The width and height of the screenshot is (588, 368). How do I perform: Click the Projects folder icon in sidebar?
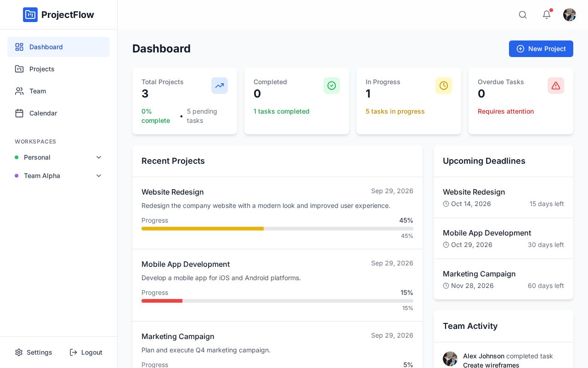[x=19, y=69]
